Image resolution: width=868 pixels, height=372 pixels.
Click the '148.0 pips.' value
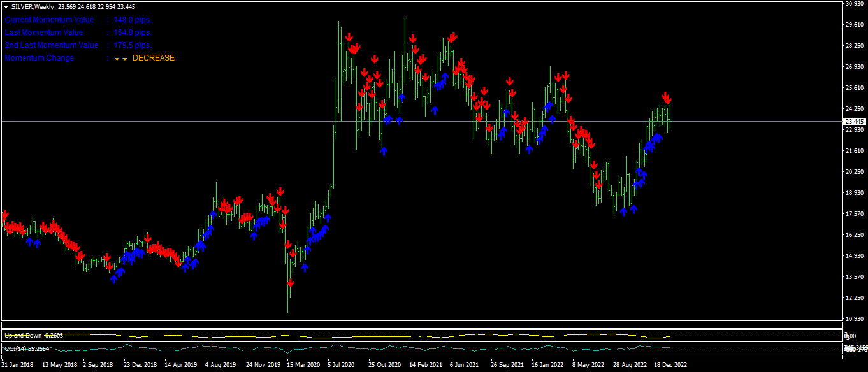tap(133, 20)
